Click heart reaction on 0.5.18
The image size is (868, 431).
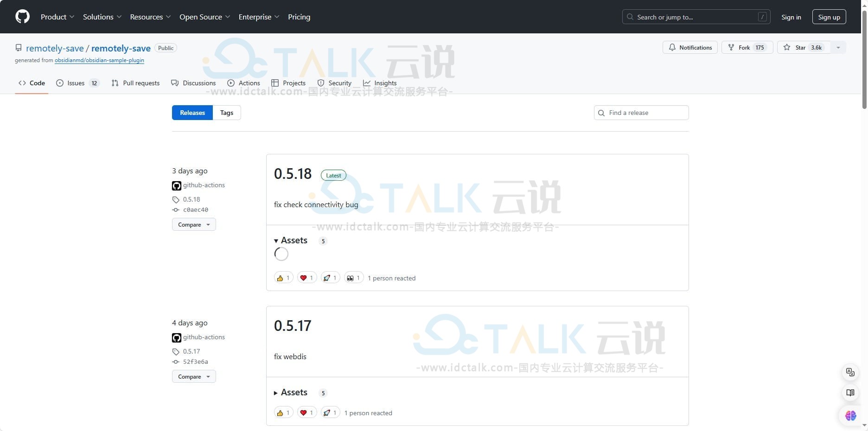coord(307,278)
